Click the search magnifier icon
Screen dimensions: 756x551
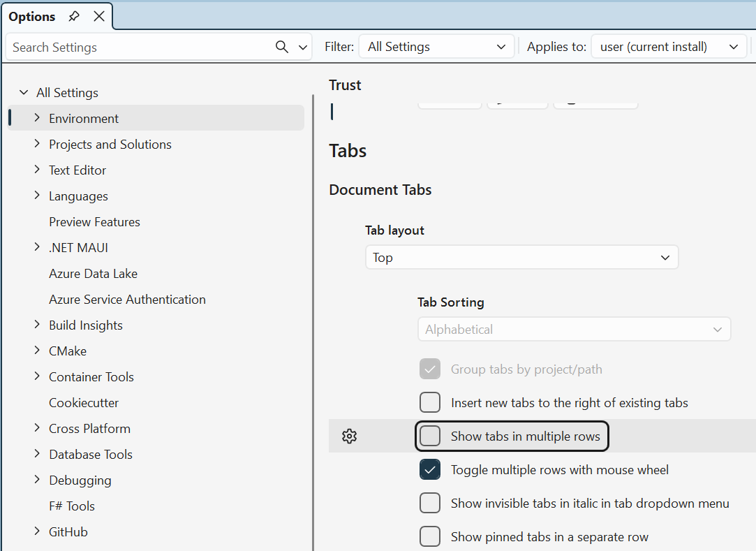coord(281,47)
